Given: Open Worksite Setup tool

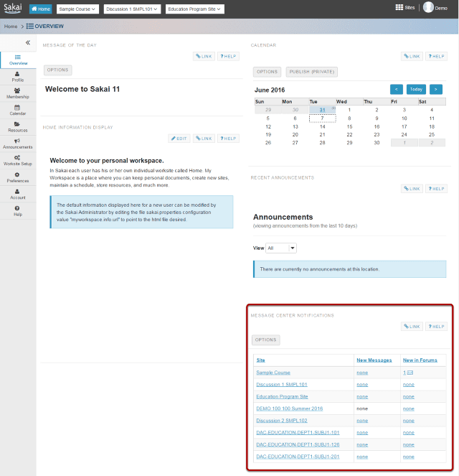Looking at the screenshot, I should (18, 160).
